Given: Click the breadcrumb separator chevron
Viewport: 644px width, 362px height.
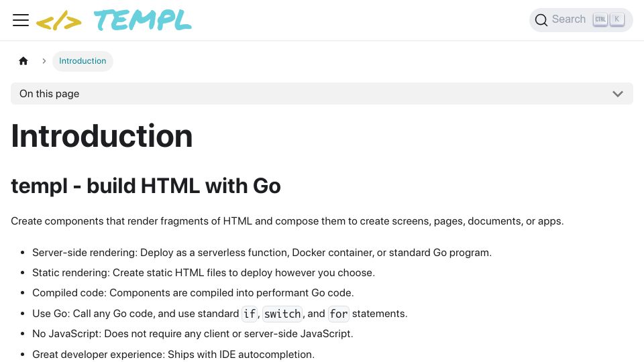Looking at the screenshot, I should tap(44, 61).
